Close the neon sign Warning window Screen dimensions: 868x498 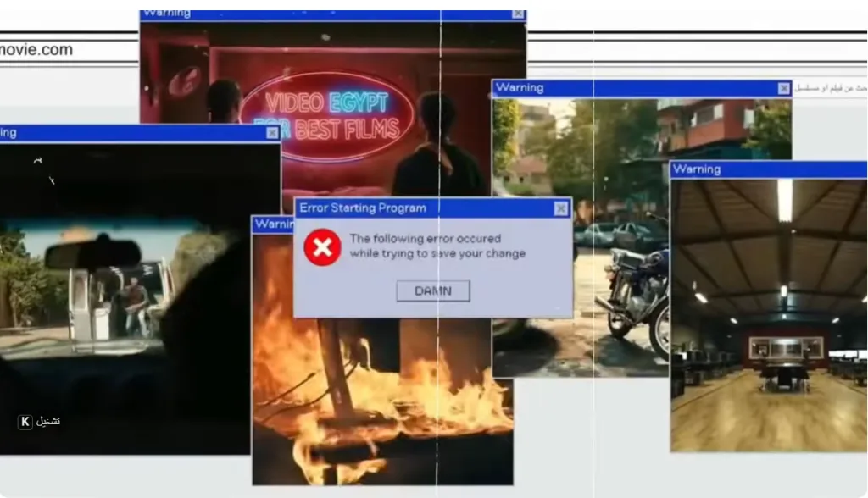pyautogui.click(x=517, y=14)
